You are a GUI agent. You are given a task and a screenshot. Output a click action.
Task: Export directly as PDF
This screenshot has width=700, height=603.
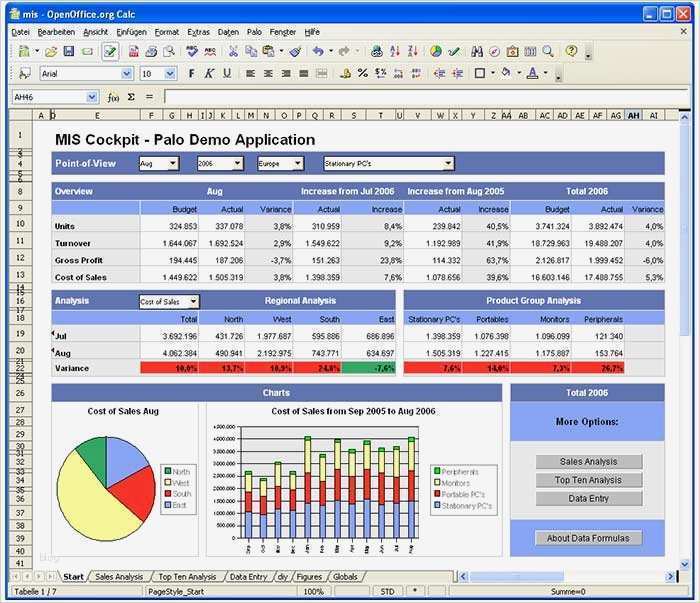point(133,51)
